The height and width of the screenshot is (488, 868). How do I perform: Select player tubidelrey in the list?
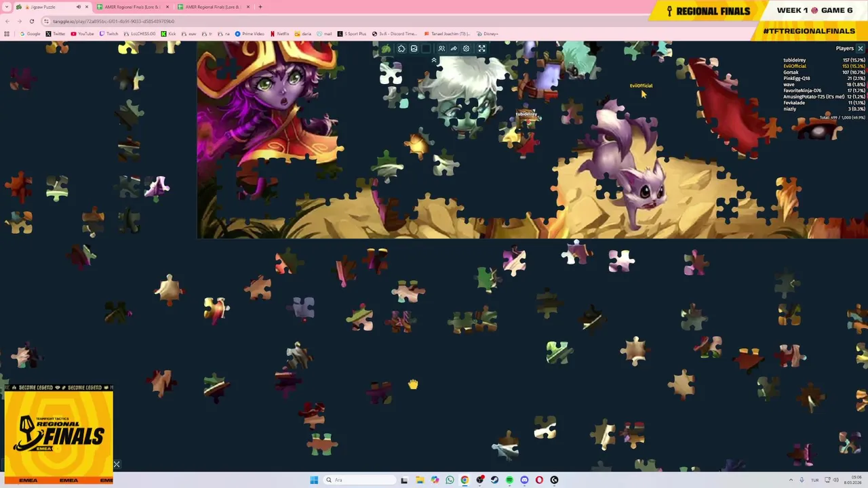coord(824,60)
